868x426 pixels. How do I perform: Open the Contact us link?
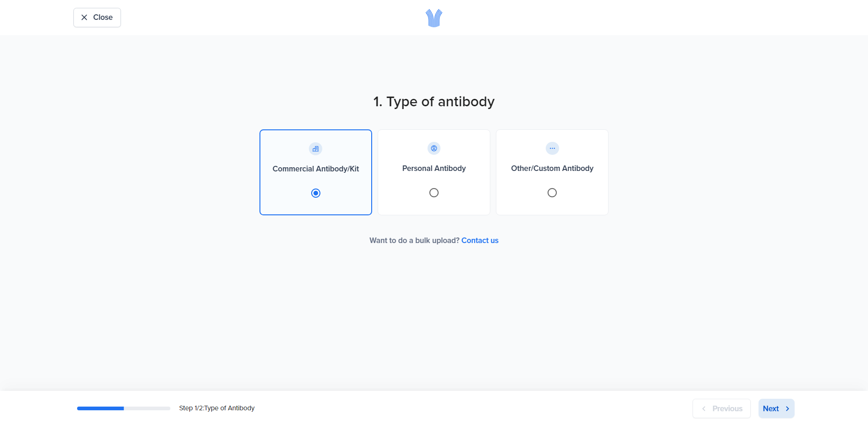click(x=480, y=241)
